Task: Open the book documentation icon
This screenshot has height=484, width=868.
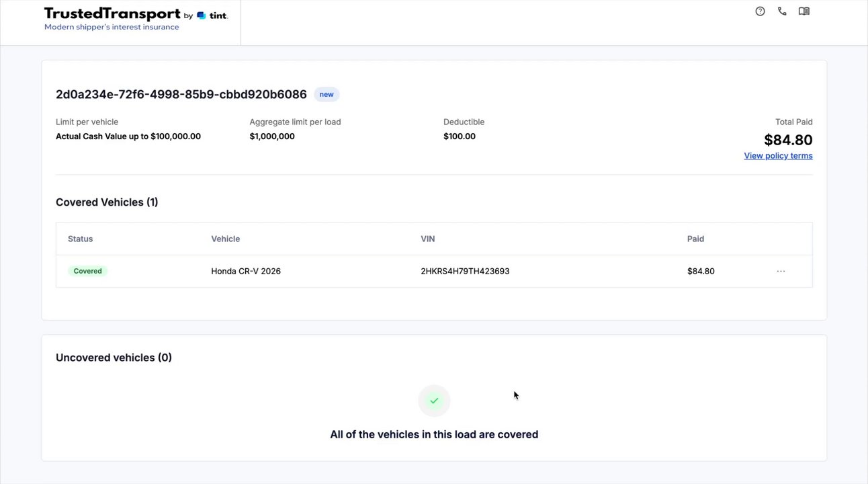Action: click(x=804, y=11)
